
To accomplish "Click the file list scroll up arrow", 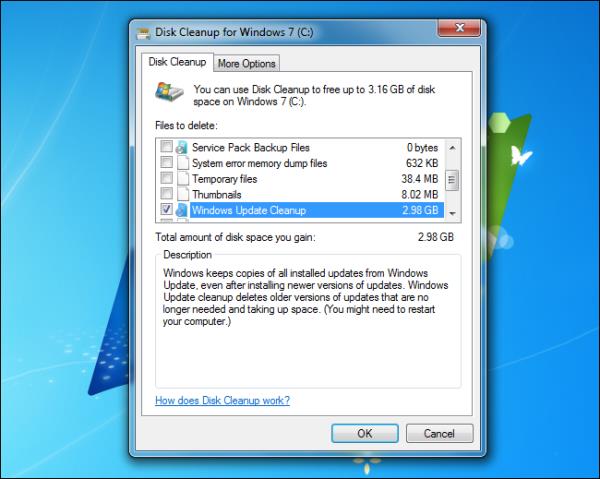I will point(452,148).
